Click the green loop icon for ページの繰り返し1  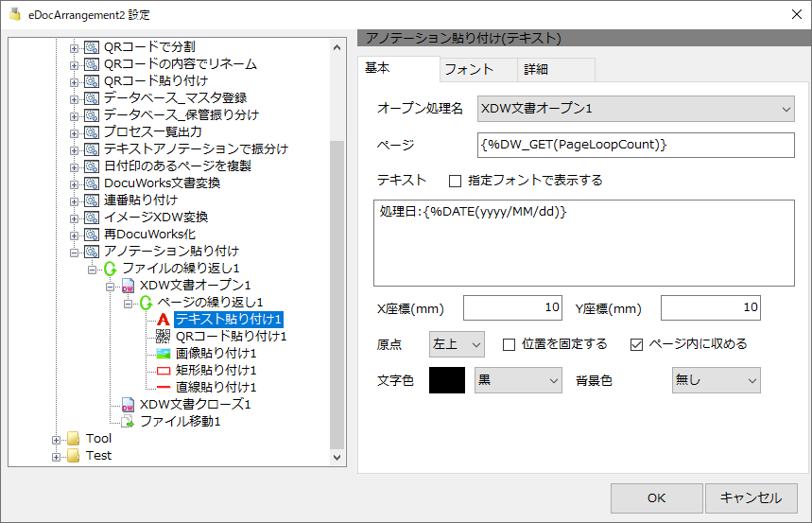click(146, 303)
